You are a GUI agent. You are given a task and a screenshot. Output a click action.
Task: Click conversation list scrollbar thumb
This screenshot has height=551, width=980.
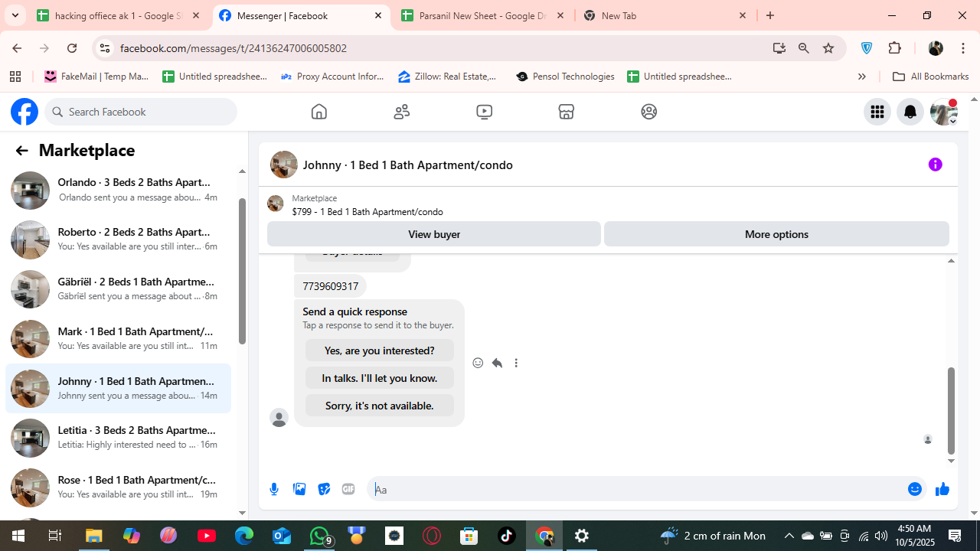(x=242, y=271)
